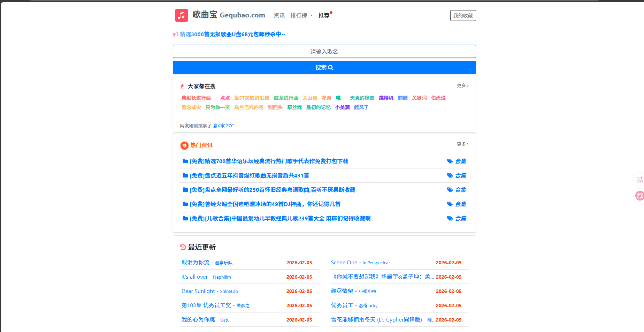
Task: Select the 乌兰巴托的夜 trending search tag
Action: coord(249,107)
